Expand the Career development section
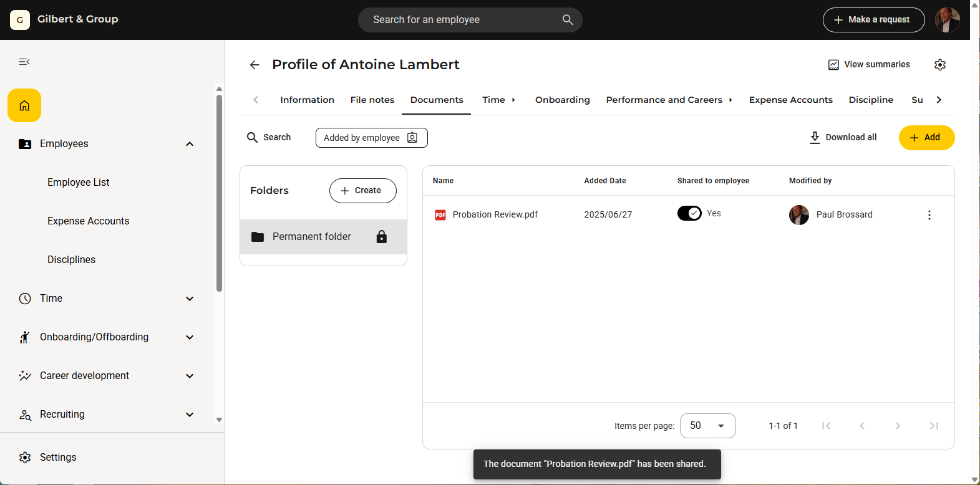 point(190,376)
